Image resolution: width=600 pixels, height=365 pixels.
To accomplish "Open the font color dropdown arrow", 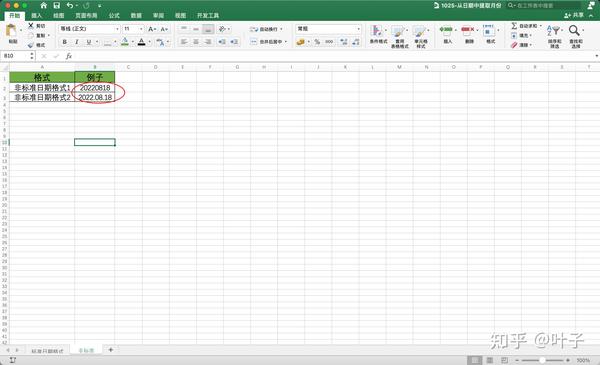I will [x=150, y=42].
